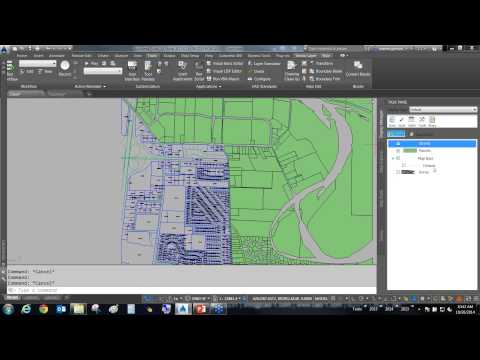Image resolution: width=480 pixels, height=360 pixels.
Task: Open the Windows Start button
Action: (x=9, y=309)
